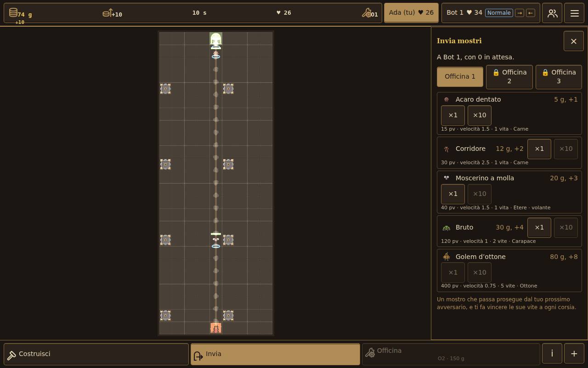Click the ×10 button for Corridore
This screenshot has width=588, height=368.
tap(566, 149)
